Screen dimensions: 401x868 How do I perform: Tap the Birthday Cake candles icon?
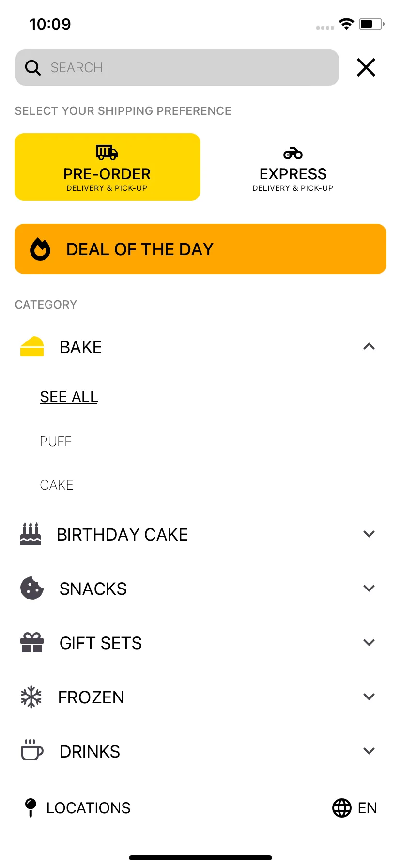tap(31, 534)
